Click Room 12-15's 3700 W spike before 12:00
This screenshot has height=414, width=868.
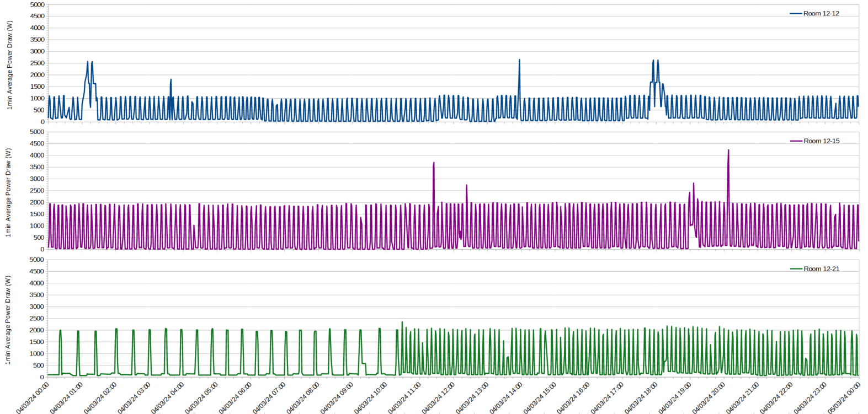434,164
